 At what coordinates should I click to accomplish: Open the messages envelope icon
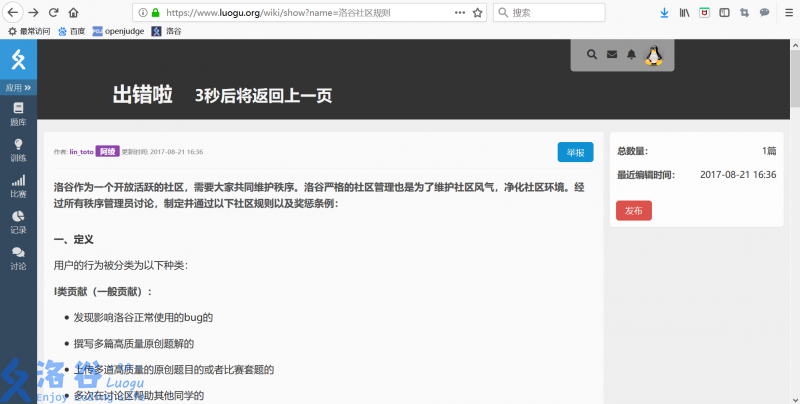(x=611, y=55)
